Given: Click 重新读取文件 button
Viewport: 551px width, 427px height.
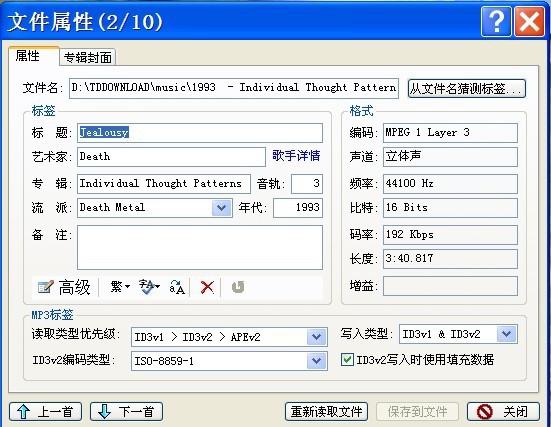Looking at the screenshot, I should coord(326,412).
